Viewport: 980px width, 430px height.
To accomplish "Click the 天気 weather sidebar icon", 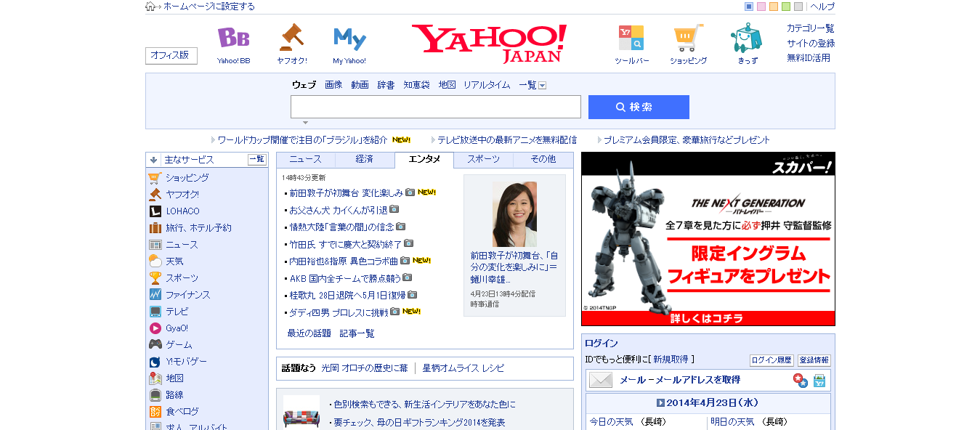I will click(155, 261).
